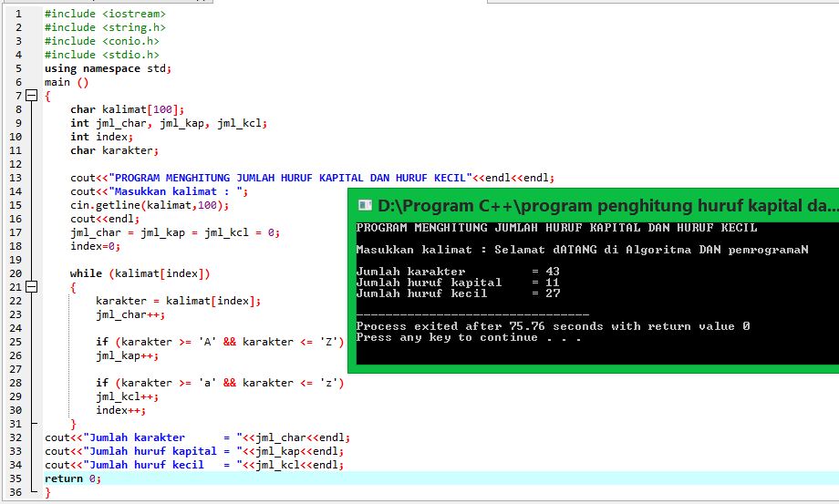Click the cout line printing jml_kap
The height and width of the screenshot is (504, 839).
click(x=194, y=452)
